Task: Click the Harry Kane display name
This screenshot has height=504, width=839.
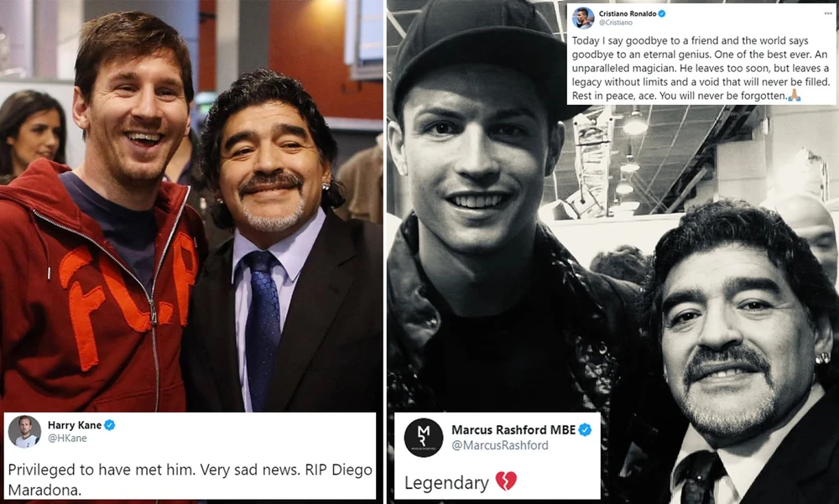Action: [75, 425]
